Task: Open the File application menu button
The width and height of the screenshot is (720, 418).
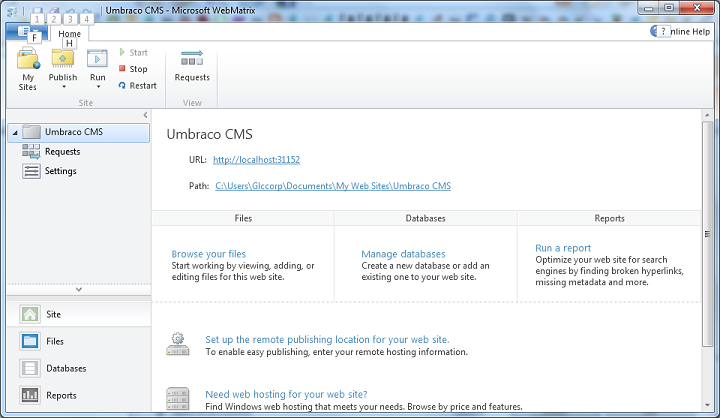Action: coord(27,32)
